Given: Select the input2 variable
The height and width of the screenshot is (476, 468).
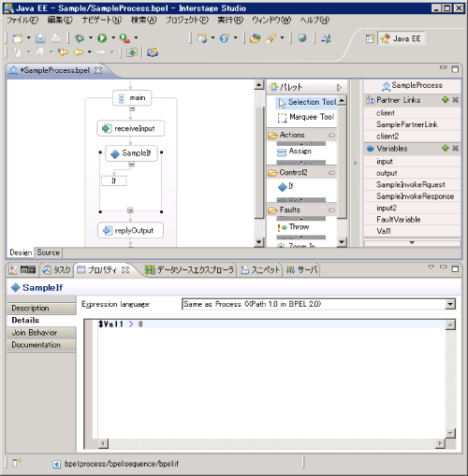Looking at the screenshot, I should tap(412, 208).
